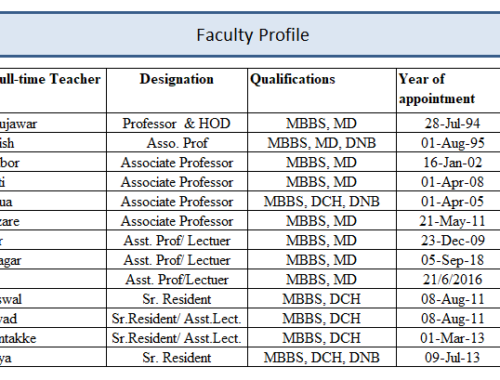Viewport: 500px width, 380px height.
Task: Select the 21/6/2016 date cell
Action: [448, 279]
